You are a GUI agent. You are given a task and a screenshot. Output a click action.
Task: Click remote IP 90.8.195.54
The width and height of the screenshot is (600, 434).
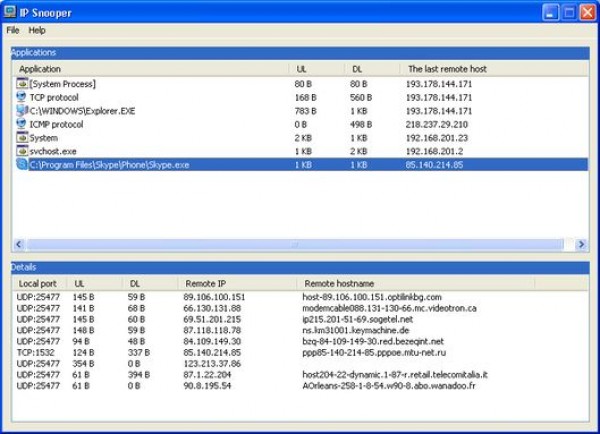tap(207, 386)
